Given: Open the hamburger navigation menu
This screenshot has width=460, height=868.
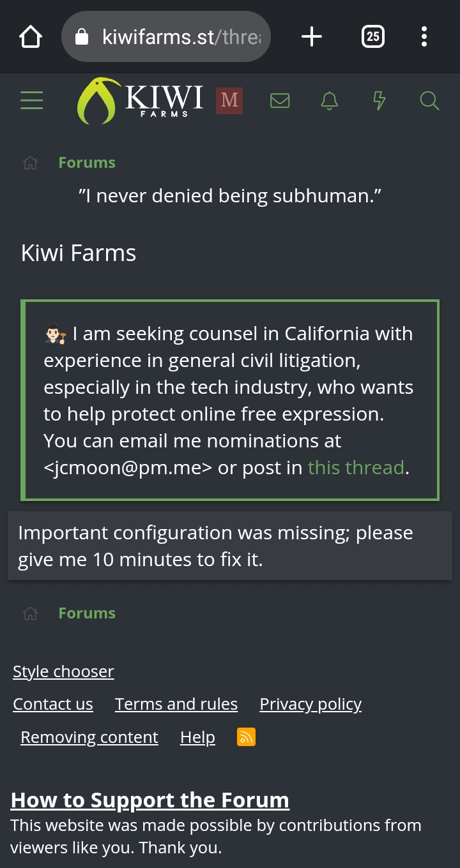Looking at the screenshot, I should tap(31, 100).
